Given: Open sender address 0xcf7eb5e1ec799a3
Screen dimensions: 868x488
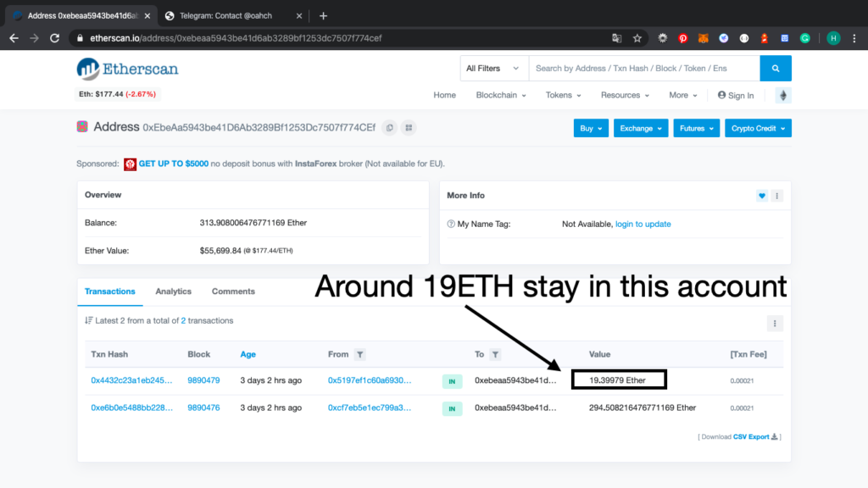Looking at the screenshot, I should [x=370, y=408].
